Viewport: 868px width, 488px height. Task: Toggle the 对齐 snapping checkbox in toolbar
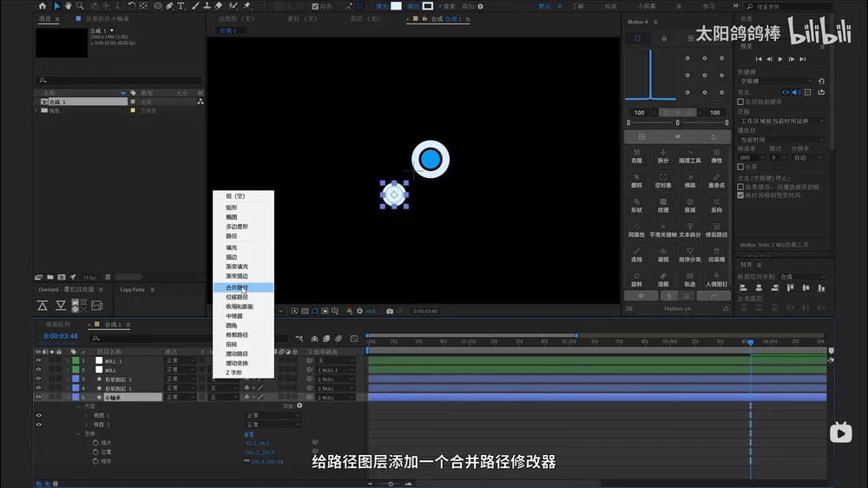coord(315,6)
